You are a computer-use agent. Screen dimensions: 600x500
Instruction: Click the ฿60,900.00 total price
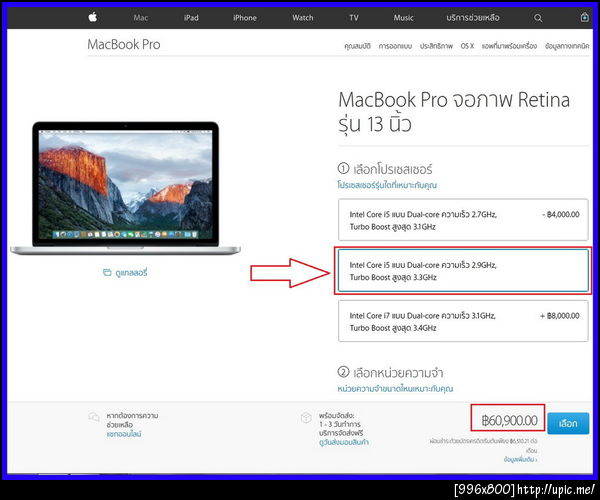tap(509, 420)
